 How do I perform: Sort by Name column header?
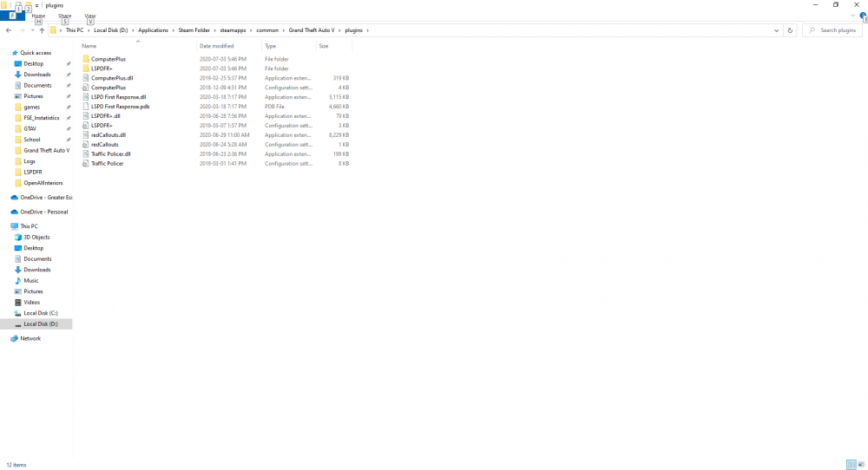click(x=89, y=46)
